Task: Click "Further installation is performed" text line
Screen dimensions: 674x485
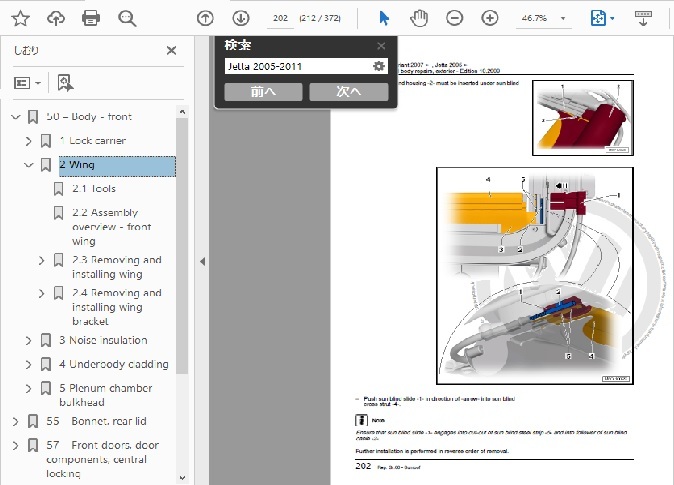Action: click(432, 451)
